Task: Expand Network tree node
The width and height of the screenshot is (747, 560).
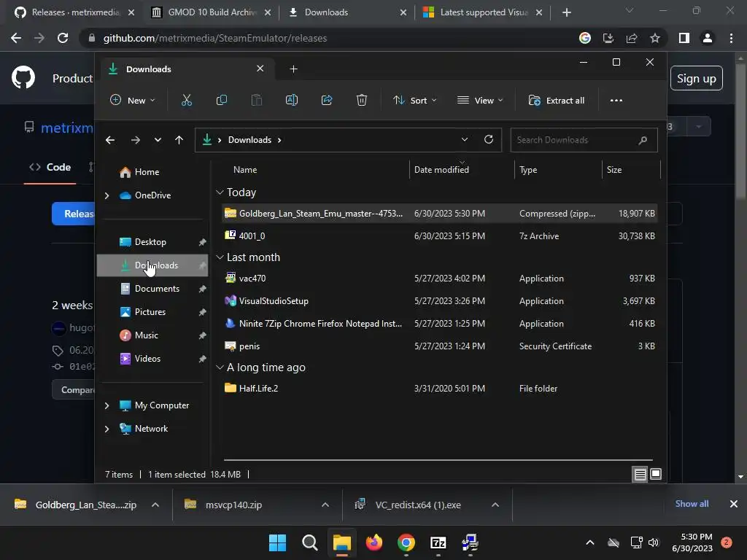Action: (107, 429)
